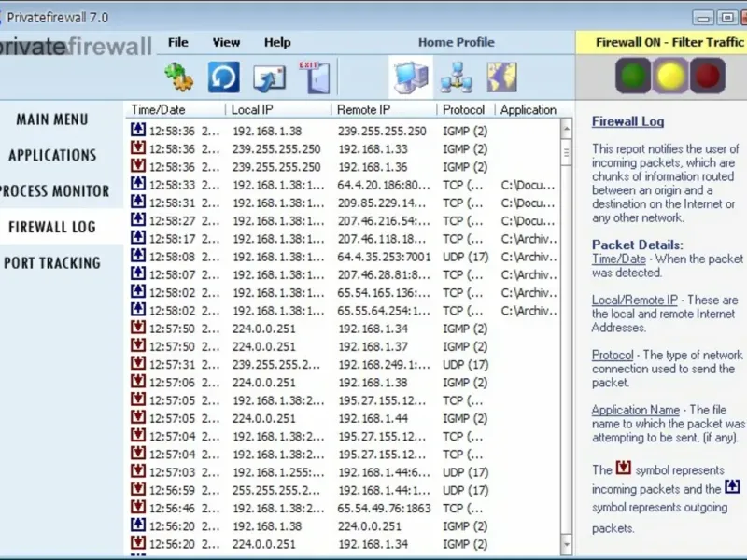Select remote IP 65.55.64.254 cell

coord(384,311)
